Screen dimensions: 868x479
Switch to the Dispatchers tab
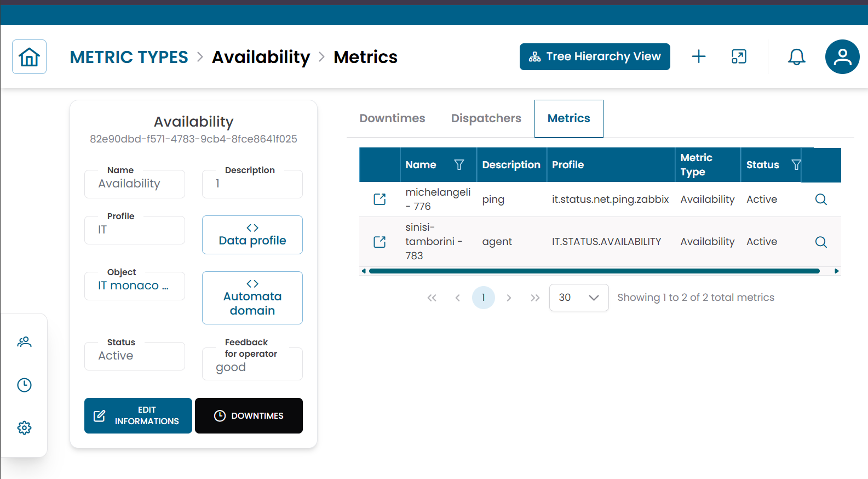pos(486,118)
